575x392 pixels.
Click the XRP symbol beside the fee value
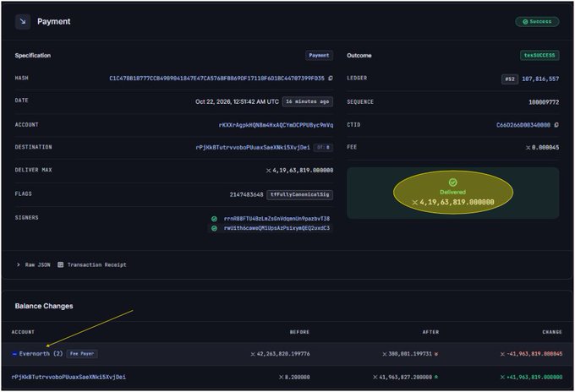528,148
